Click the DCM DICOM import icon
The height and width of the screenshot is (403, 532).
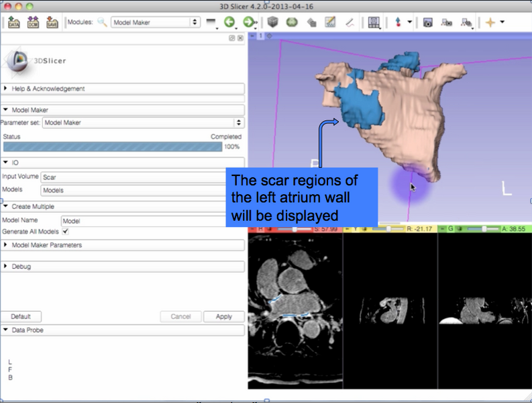click(x=33, y=22)
